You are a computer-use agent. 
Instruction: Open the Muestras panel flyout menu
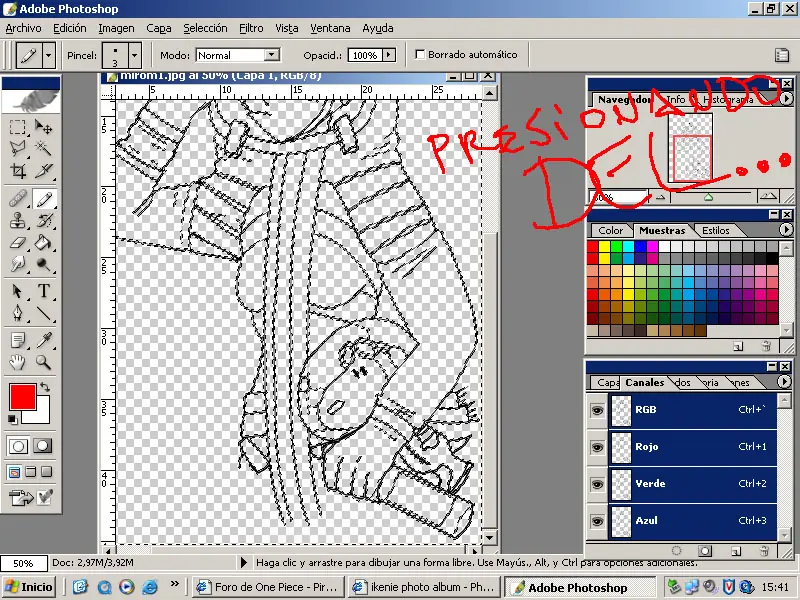(x=786, y=230)
